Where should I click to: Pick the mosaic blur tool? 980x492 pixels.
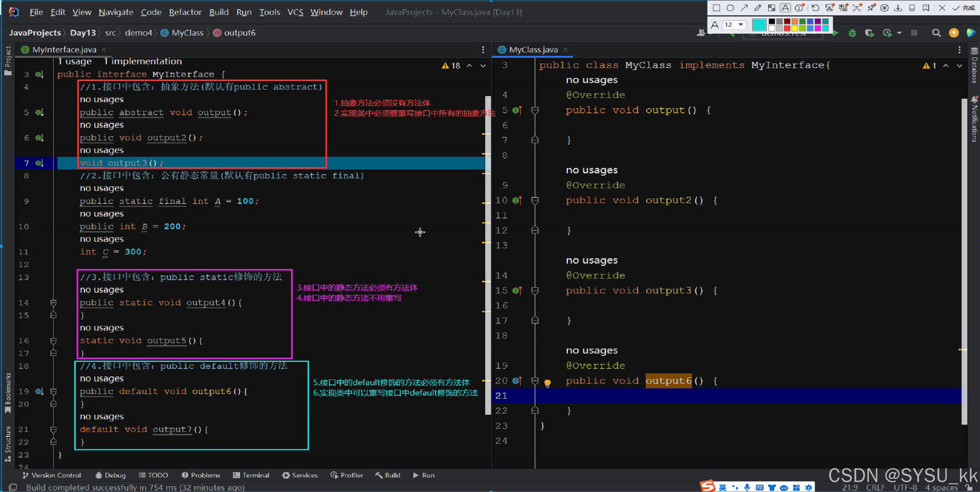coord(772,8)
